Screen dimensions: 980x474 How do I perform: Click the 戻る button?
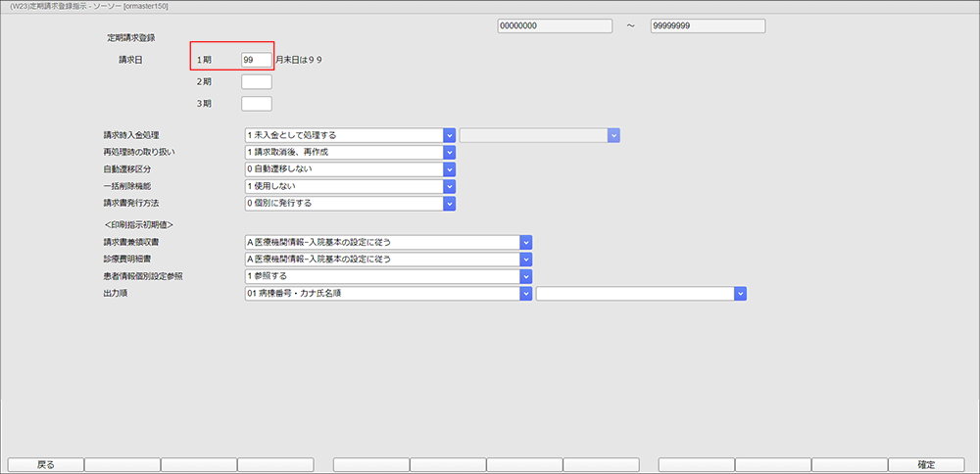[45, 464]
